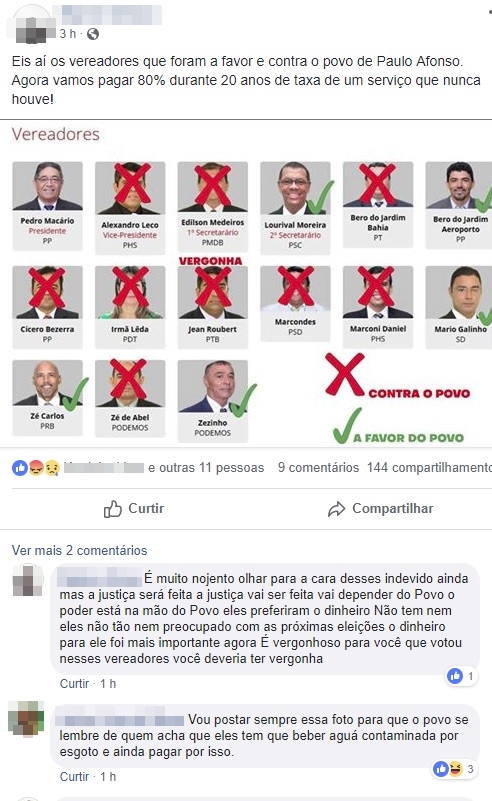Open the vereadores image attached to post

click(246, 284)
